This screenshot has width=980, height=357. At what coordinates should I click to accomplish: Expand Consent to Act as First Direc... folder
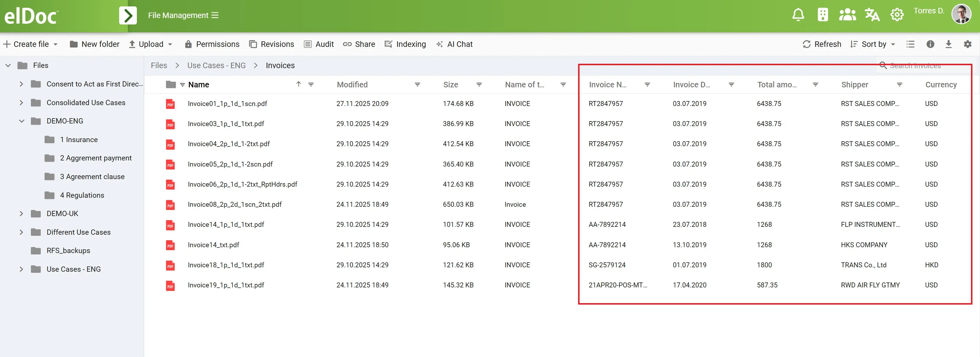(21, 84)
